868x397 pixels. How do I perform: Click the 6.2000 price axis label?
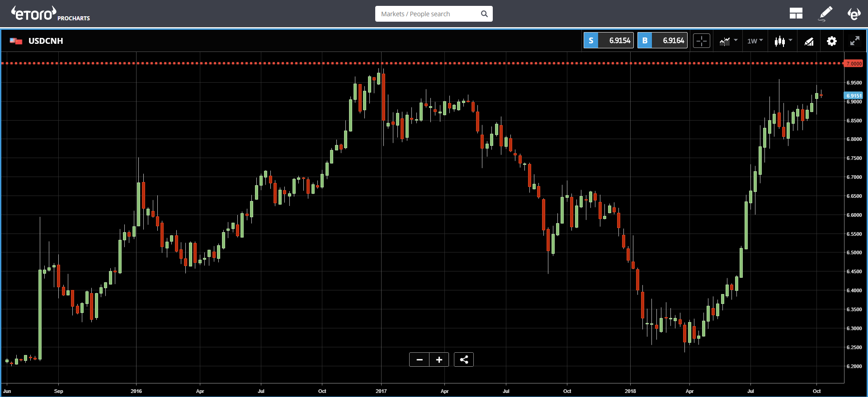854,366
